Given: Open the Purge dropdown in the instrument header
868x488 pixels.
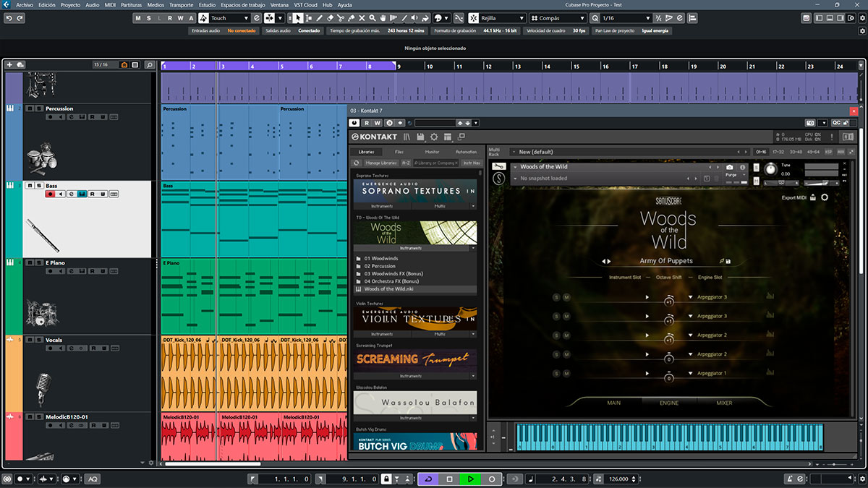Looking at the screenshot, I should 735,174.
